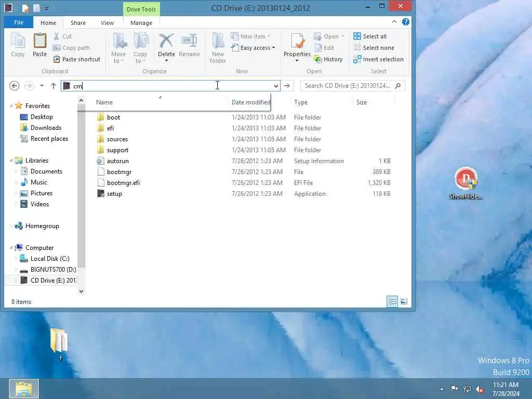
Task: Click the taskbar volume icon
Action: pos(480,389)
